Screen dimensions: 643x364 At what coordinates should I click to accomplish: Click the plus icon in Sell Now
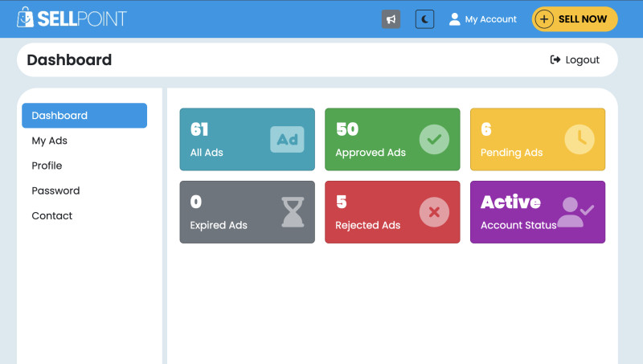point(545,19)
